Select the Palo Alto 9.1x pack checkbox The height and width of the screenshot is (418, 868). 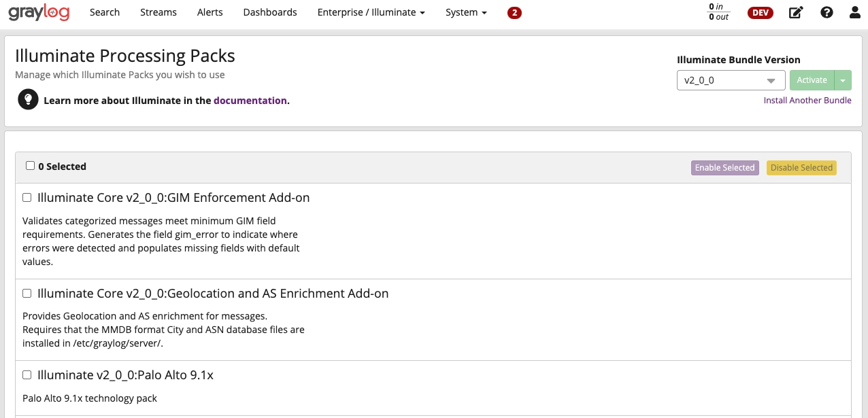coord(27,375)
